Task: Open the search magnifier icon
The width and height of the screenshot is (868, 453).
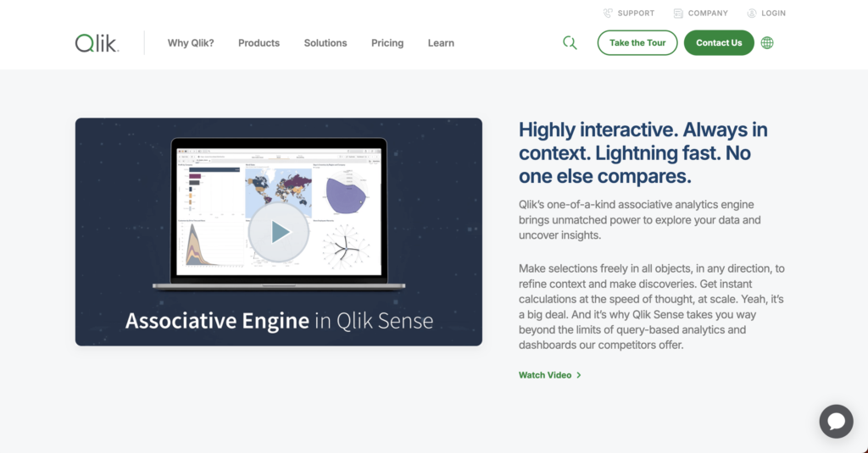Action: [x=570, y=43]
